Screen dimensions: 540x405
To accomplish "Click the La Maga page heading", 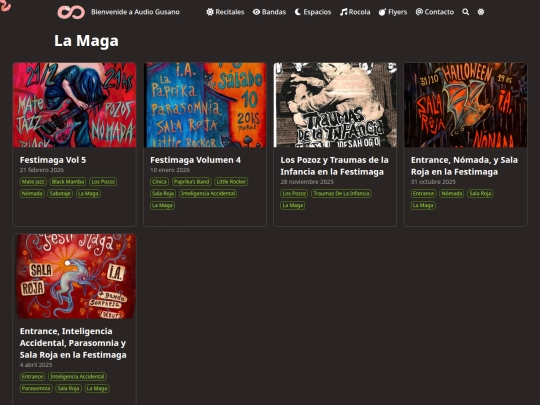I will point(86,41).
